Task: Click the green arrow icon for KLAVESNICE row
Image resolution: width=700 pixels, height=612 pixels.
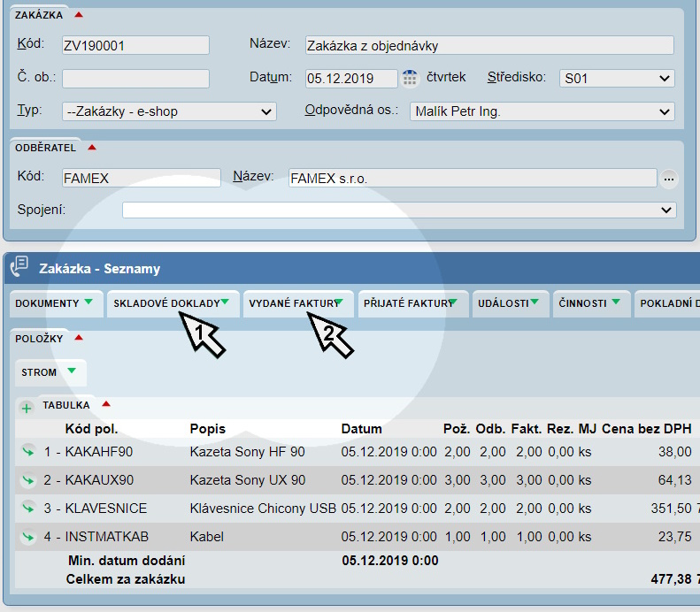Action: [28, 508]
